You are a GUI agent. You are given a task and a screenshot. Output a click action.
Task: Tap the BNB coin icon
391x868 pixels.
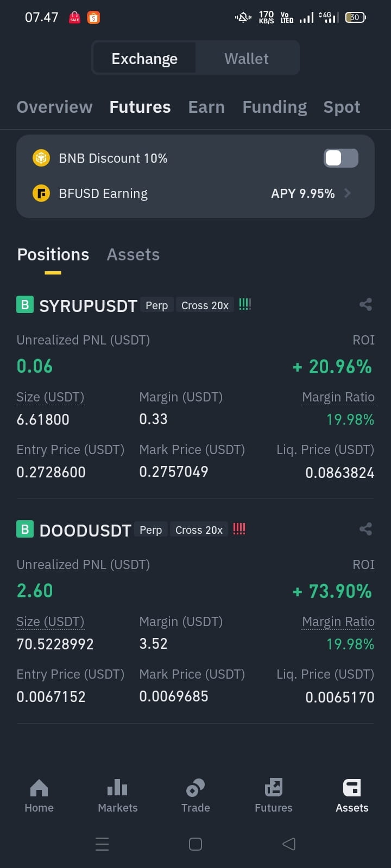pyautogui.click(x=41, y=158)
